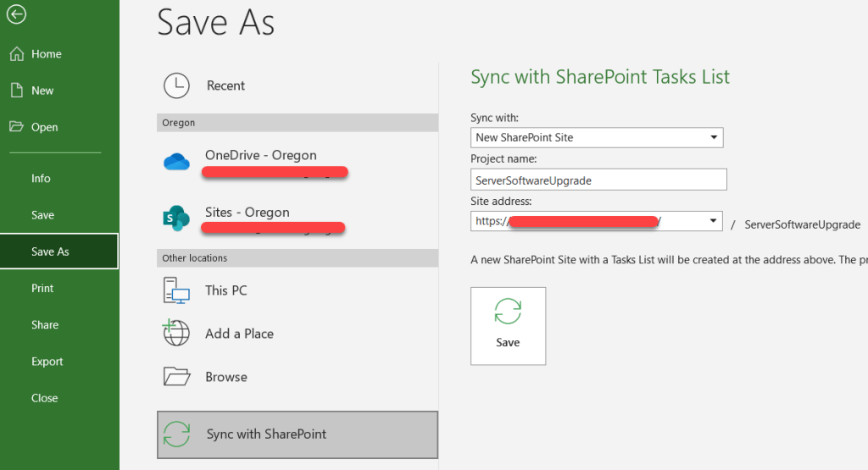Click the Home house icon

(x=16, y=54)
